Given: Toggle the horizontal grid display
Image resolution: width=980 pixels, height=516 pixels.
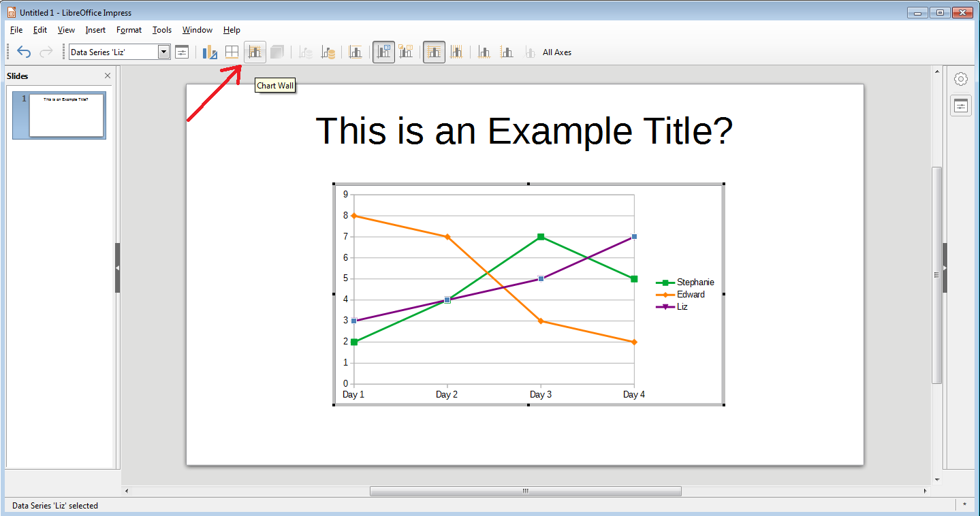Looking at the screenshot, I should pos(434,52).
